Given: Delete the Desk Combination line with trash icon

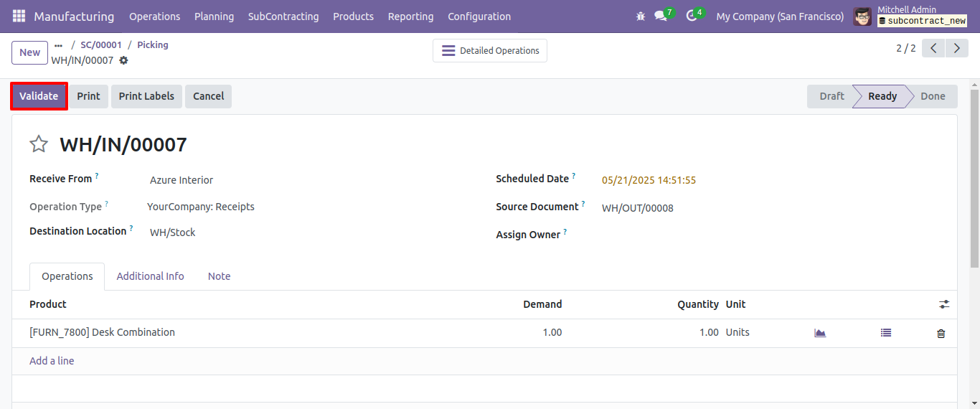Looking at the screenshot, I should click(x=941, y=333).
